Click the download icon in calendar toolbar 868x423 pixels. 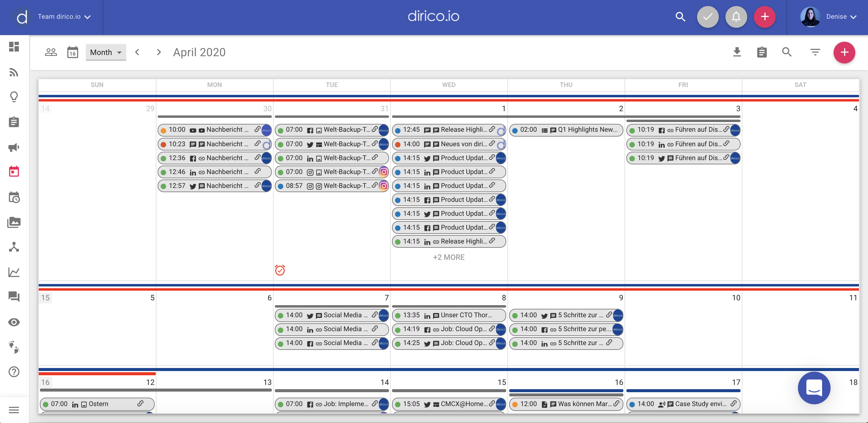point(737,52)
